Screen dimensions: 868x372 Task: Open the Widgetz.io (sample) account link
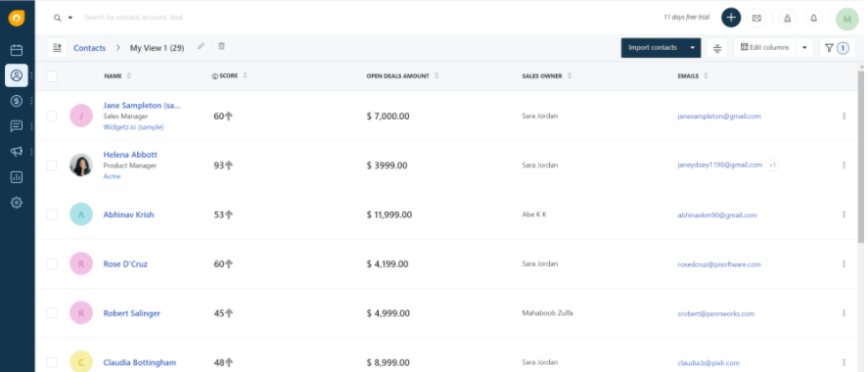click(x=133, y=126)
